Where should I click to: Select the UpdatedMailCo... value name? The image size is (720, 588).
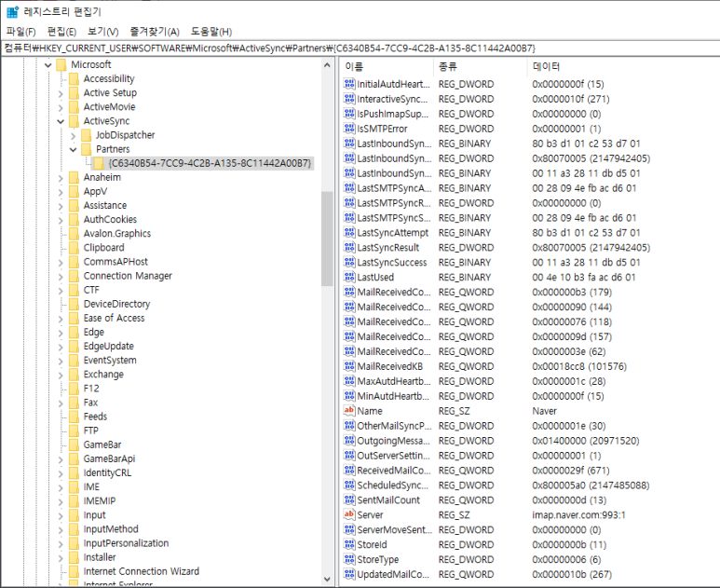pyautogui.click(x=393, y=574)
